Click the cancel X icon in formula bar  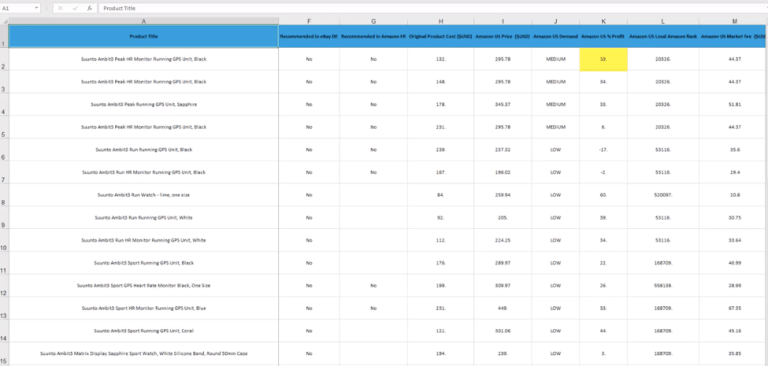click(x=60, y=8)
